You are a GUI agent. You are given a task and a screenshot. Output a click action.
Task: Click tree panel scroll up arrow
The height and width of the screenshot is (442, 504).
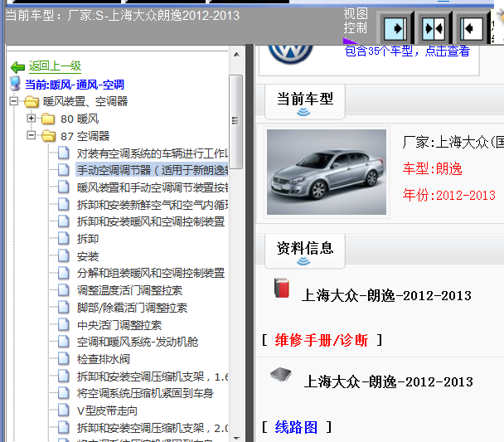[236, 55]
